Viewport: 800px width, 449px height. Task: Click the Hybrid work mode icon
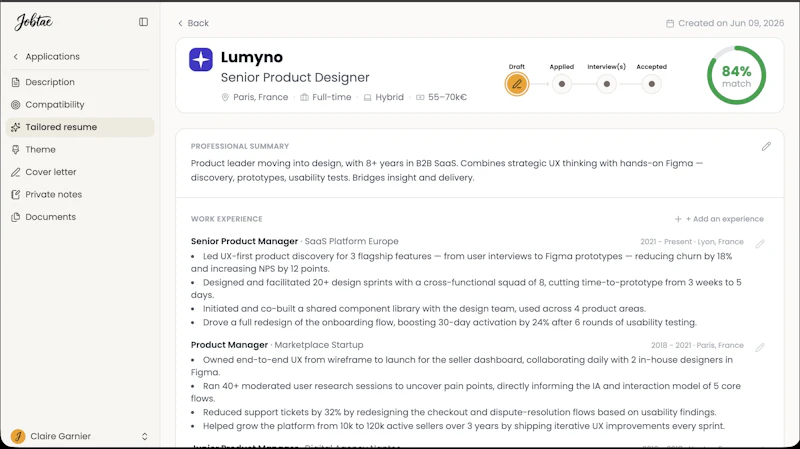pos(367,97)
